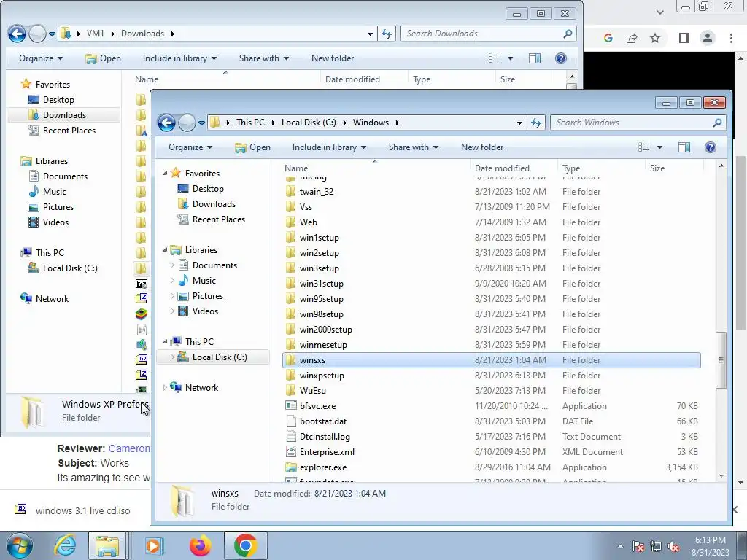Toggle preview pane in Downloads window
Image resolution: width=747 pixels, height=560 pixels.
(x=535, y=58)
